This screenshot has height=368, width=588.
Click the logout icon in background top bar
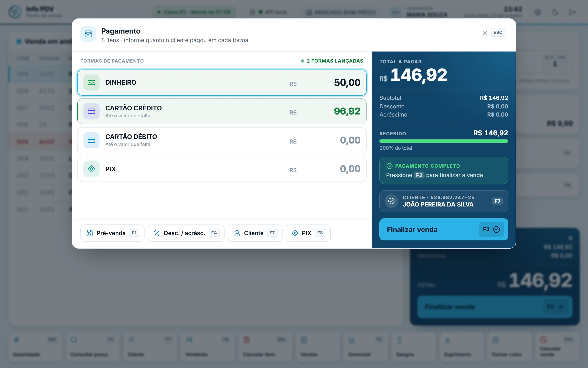tap(572, 12)
